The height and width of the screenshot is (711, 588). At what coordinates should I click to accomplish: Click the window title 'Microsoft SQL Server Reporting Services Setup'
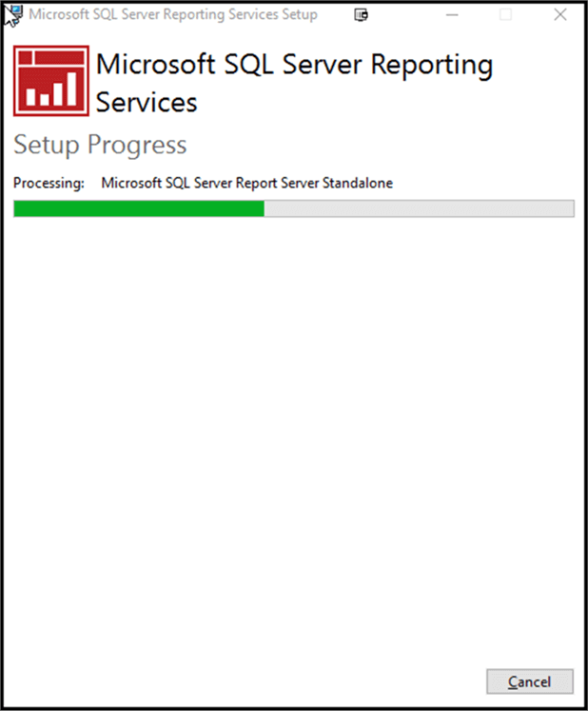coord(173,14)
